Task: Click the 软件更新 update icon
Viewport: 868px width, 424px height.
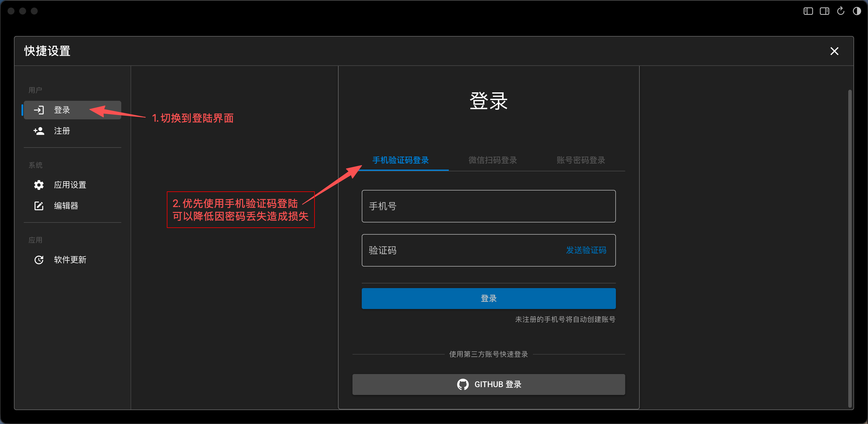Action: point(39,260)
